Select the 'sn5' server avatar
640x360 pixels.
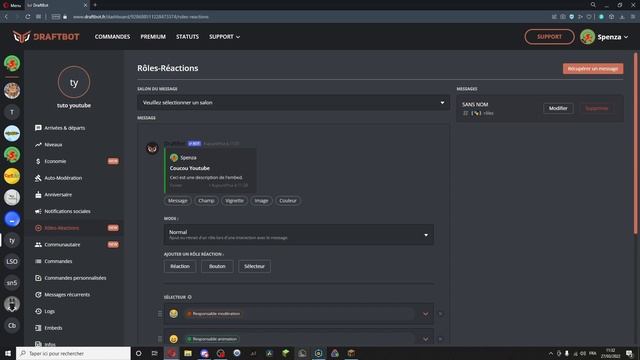12,282
